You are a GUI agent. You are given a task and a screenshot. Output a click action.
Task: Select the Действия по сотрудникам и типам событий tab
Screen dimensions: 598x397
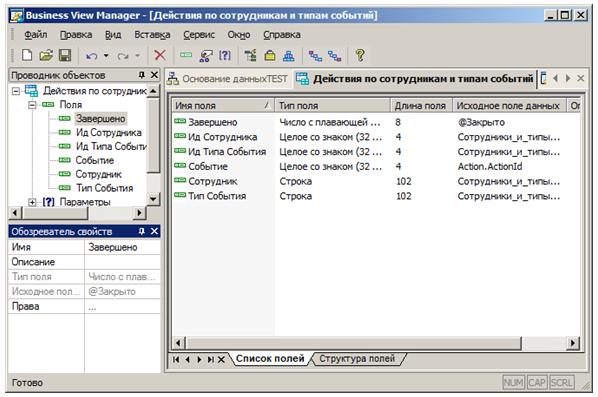pyautogui.click(x=415, y=79)
